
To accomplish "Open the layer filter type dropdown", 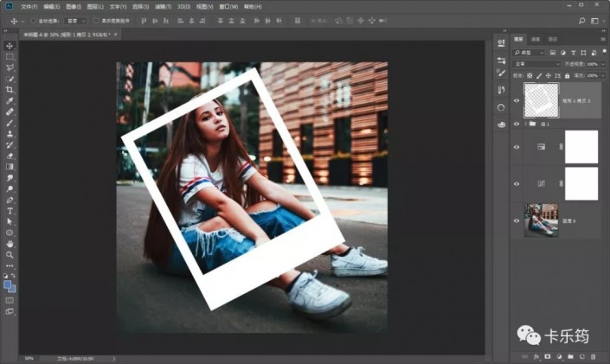I will 529,52.
